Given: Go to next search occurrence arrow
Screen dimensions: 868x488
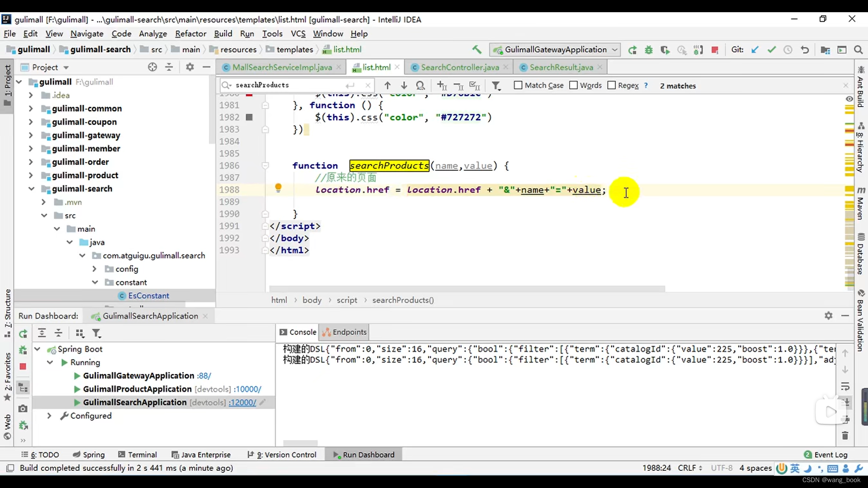Looking at the screenshot, I should pyautogui.click(x=404, y=85).
